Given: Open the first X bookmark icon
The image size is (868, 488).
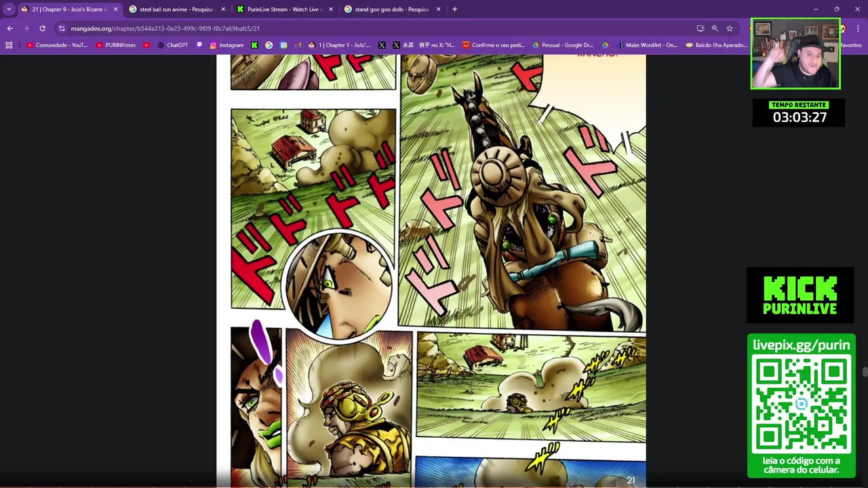Looking at the screenshot, I should pos(382,45).
